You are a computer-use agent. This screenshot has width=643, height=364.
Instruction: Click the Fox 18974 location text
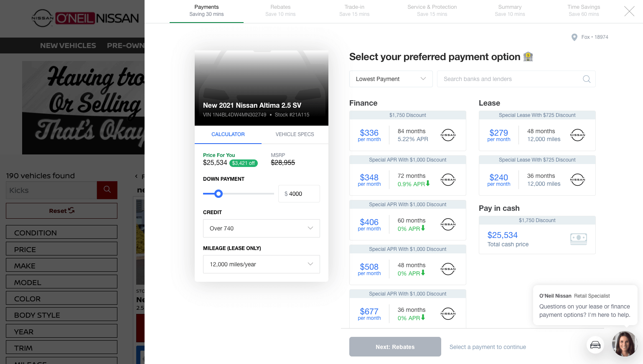point(595,37)
